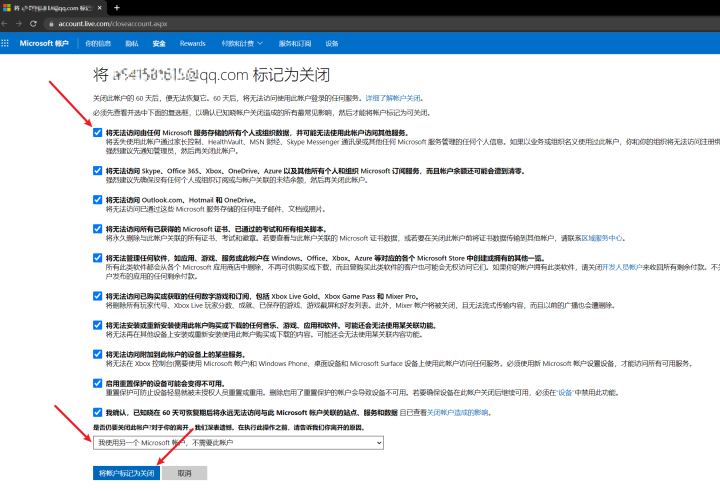Open the 设备 link in reset protection text
This screenshot has width=720, height=491.
pyautogui.click(x=565, y=393)
